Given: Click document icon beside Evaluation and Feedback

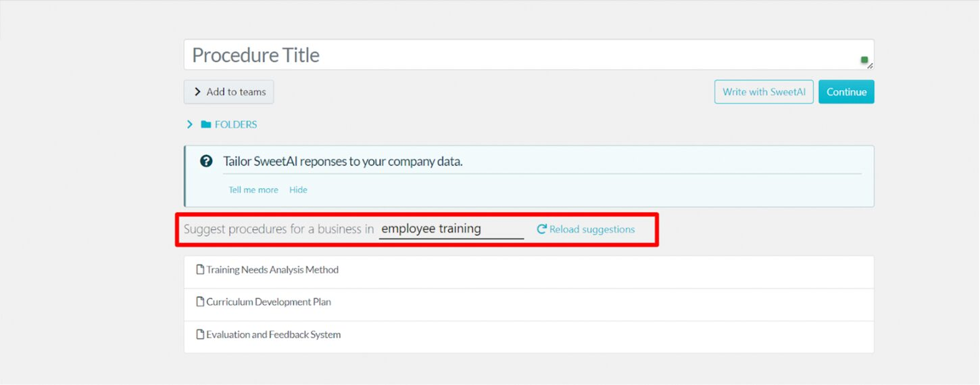Looking at the screenshot, I should pos(200,334).
